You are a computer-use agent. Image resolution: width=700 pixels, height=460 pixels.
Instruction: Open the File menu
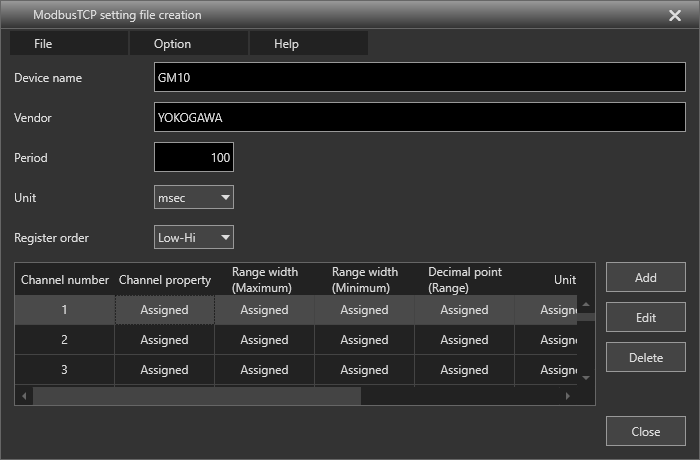(43, 44)
